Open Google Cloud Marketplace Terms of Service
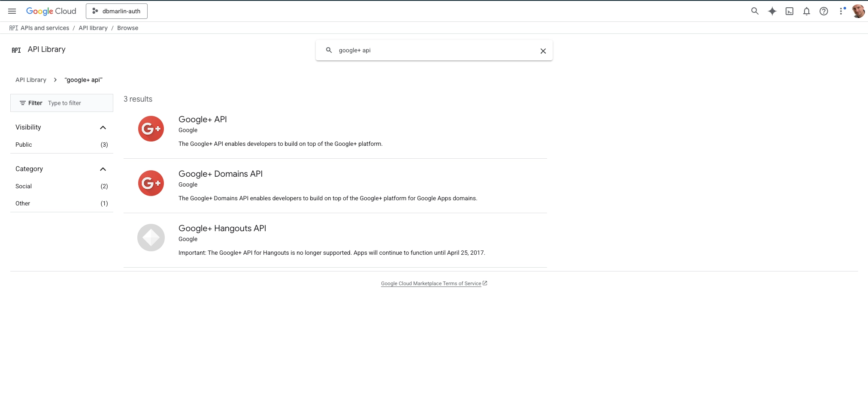The width and height of the screenshot is (868, 398). point(431,283)
